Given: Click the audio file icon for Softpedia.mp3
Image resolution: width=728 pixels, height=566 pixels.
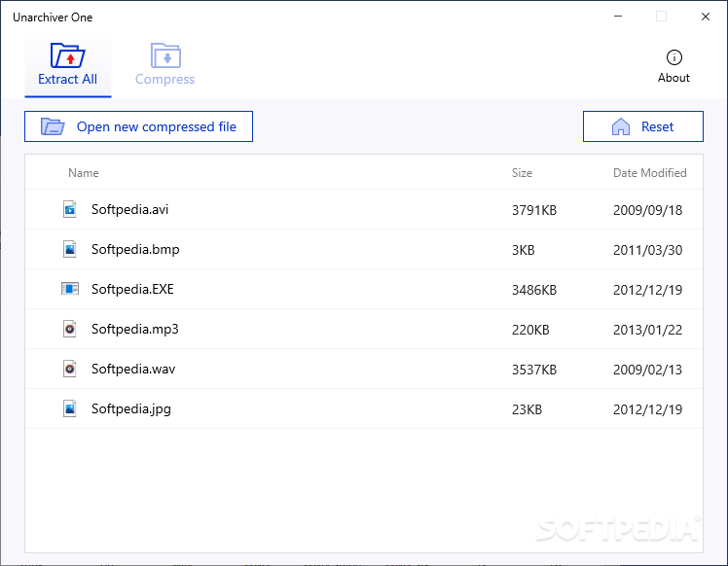Looking at the screenshot, I should 70,330.
